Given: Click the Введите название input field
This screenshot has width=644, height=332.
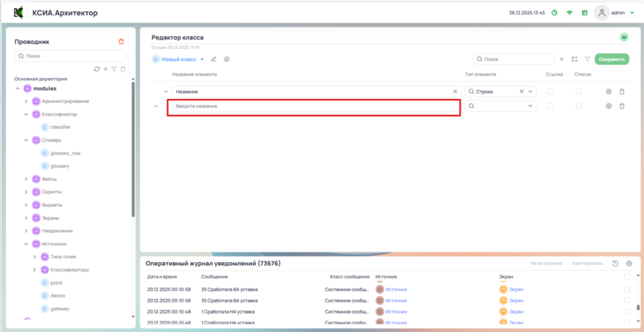Looking at the screenshot, I should pos(313,106).
